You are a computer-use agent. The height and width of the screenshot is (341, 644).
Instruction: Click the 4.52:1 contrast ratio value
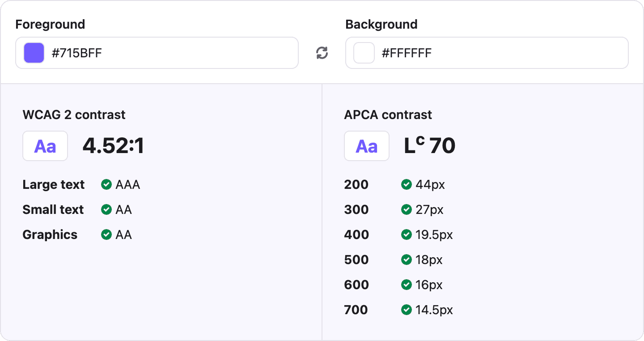[113, 145]
